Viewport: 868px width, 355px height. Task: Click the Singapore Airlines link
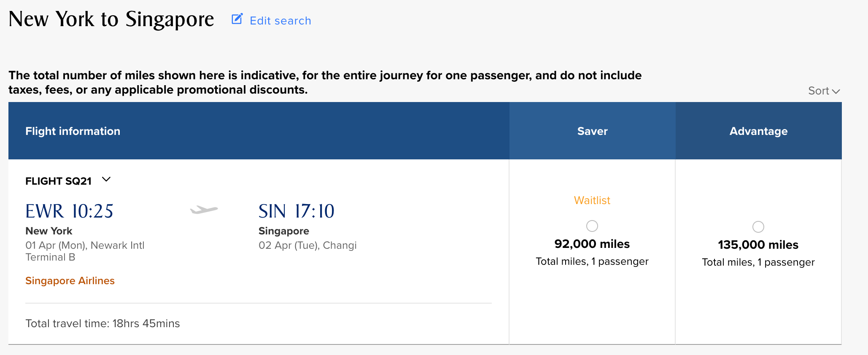70,281
